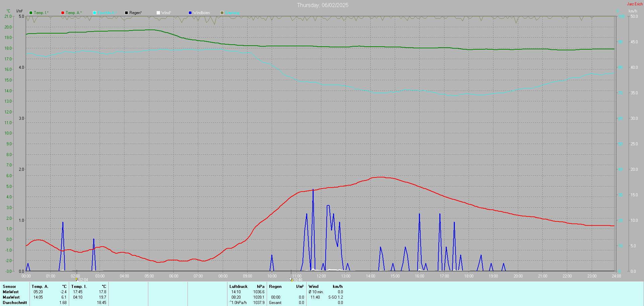Image resolution: width=644 pixels, height=306 pixels.
Task: Click the white Wind legend swatch
Action: click(158, 13)
